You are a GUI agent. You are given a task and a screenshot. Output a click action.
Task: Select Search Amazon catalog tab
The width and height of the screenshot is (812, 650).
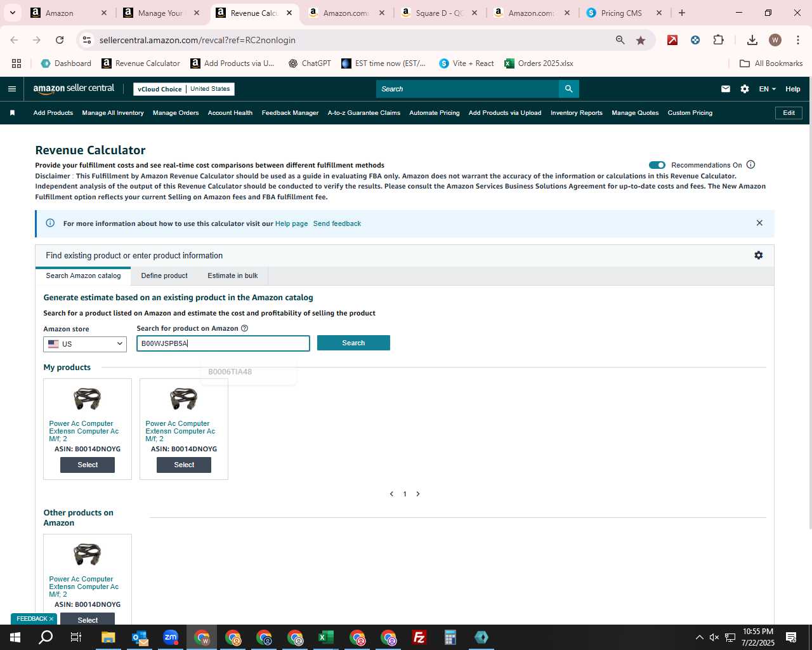pos(83,275)
